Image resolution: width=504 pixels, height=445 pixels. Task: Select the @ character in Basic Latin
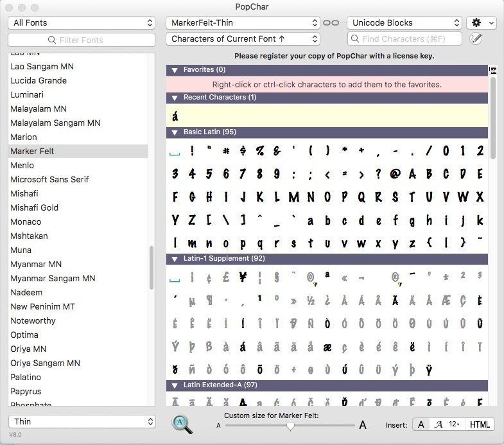(395, 173)
